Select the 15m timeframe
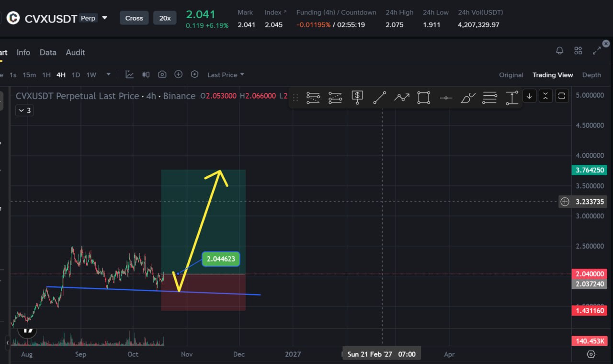Screen dimensions: 613x364 29,75
